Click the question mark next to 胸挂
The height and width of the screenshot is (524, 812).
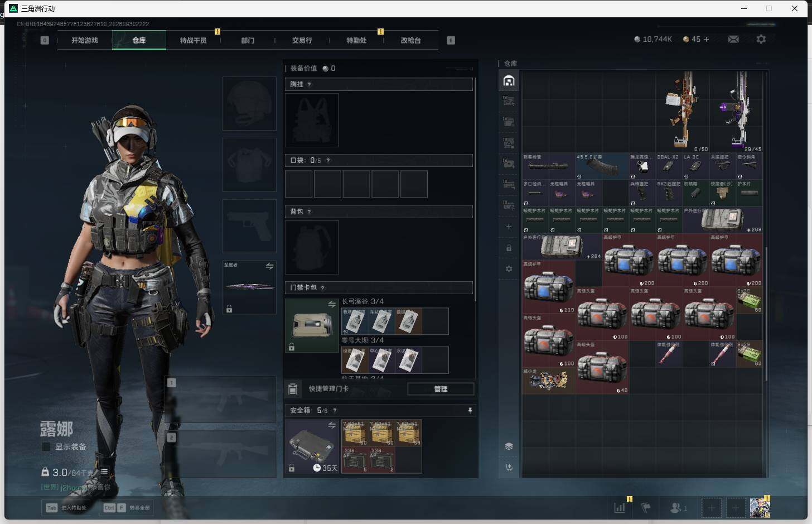click(x=309, y=84)
